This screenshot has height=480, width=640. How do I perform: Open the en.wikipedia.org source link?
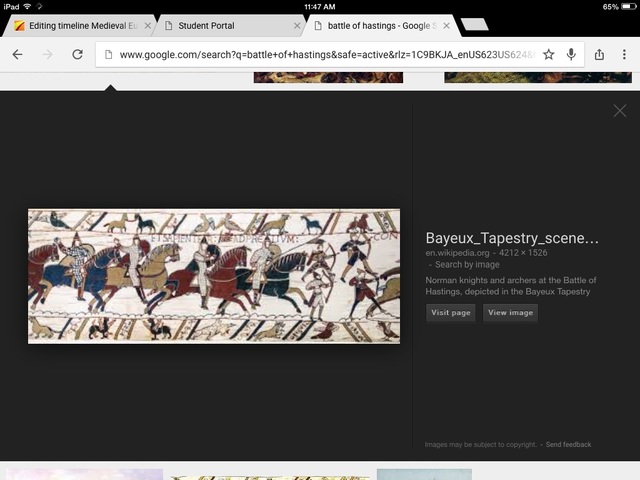coord(457,253)
